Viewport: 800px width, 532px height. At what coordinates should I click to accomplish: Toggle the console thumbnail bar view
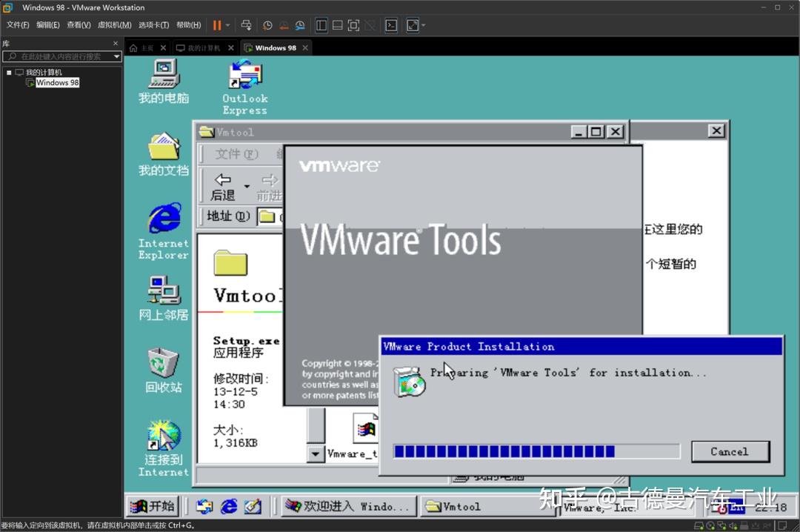pos(337,24)
